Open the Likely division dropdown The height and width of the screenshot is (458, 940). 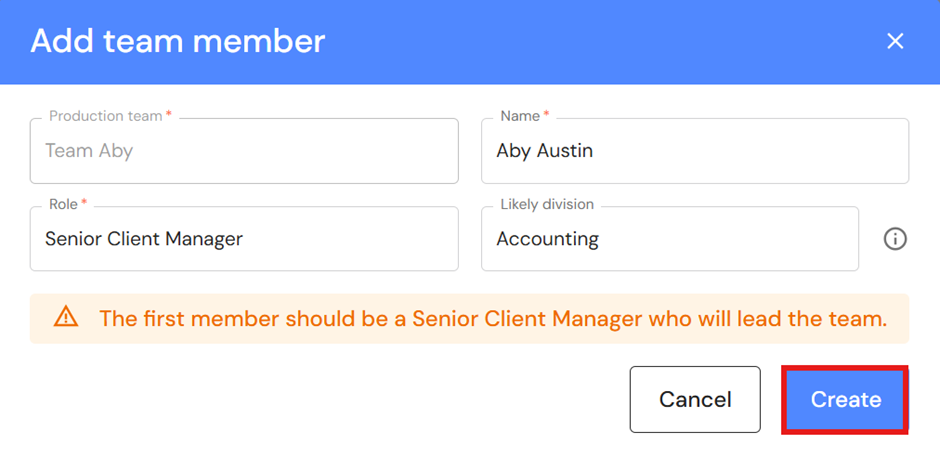click(669, 239)
